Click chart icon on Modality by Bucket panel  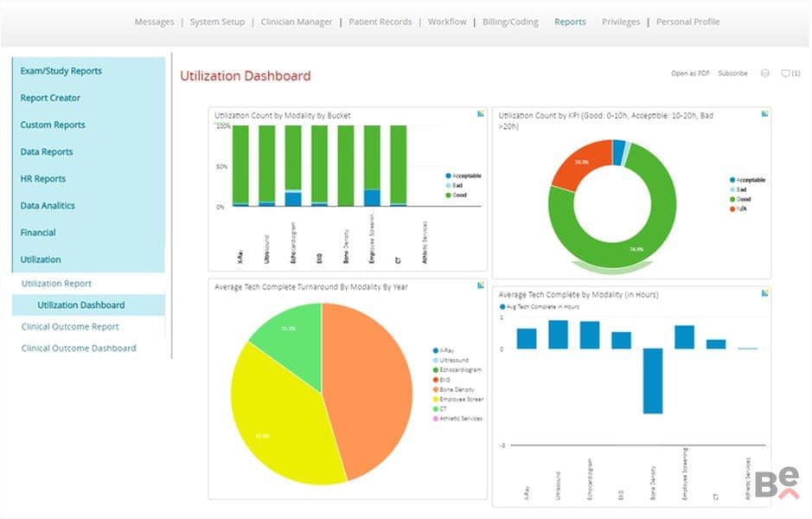click(x=481, y=113)
